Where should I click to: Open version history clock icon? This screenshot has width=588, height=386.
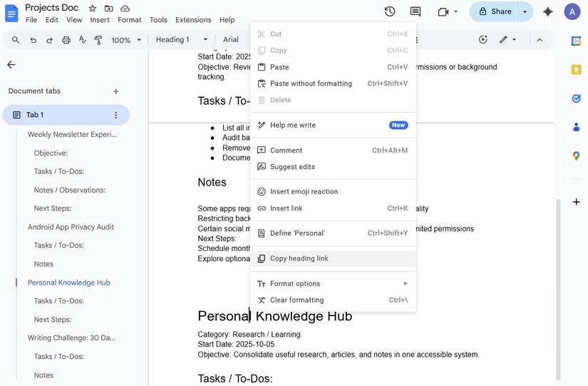click(x=390, y=11)
